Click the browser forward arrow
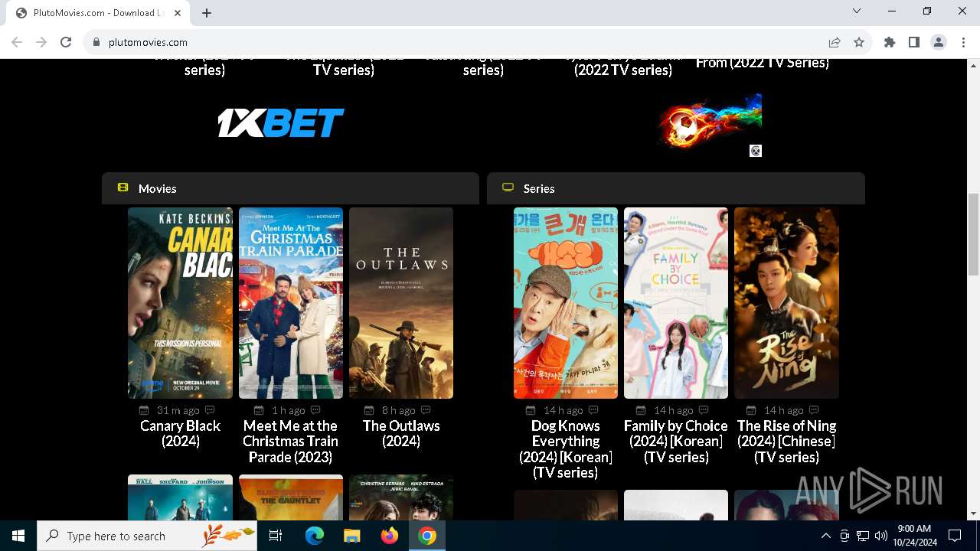This screenshot has width=980, height=551. 41,42
